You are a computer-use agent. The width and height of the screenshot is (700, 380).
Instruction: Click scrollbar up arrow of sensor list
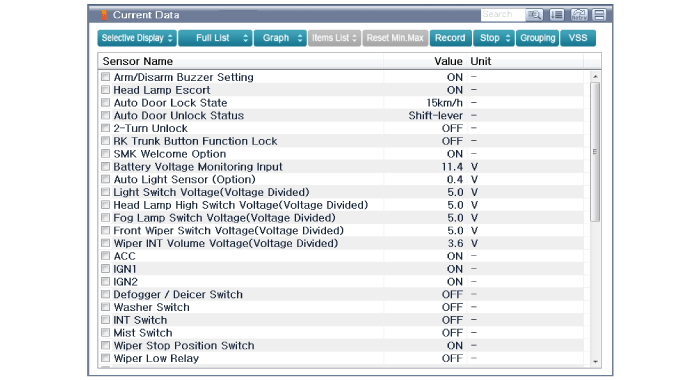595,77
